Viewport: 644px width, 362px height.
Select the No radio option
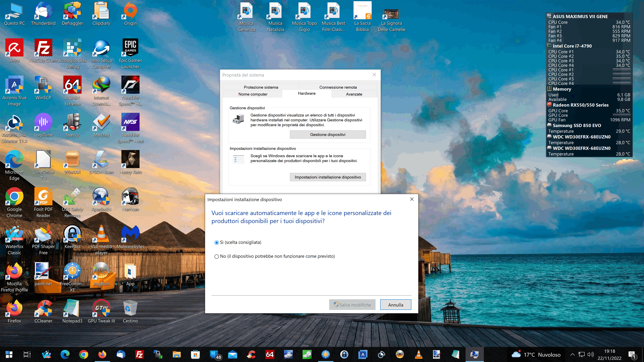click(x=217, y=257)
